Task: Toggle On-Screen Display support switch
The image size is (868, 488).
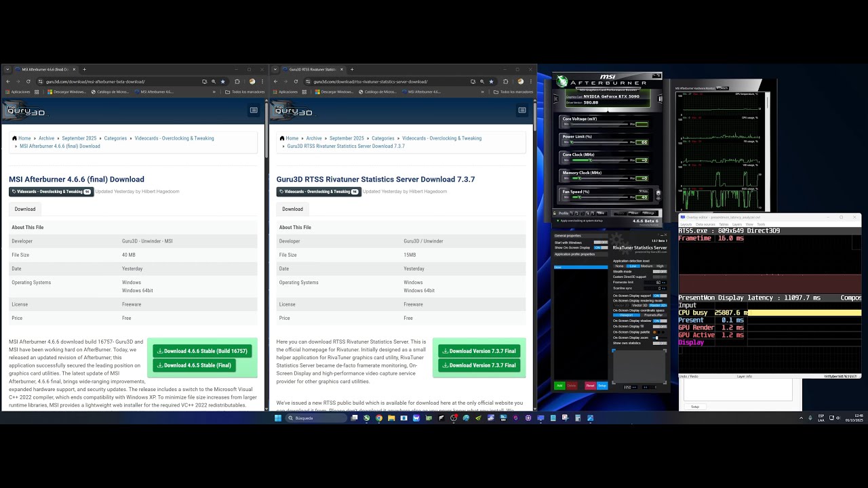Action: click(x=660, y=296)
